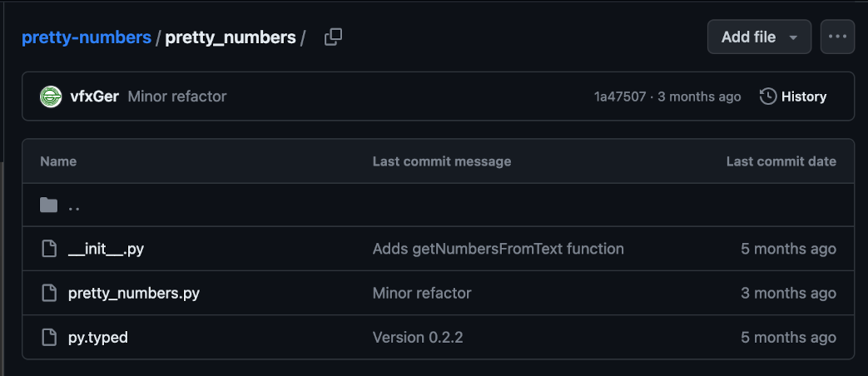Open the commit message of the latest commit

coord(176,96)
